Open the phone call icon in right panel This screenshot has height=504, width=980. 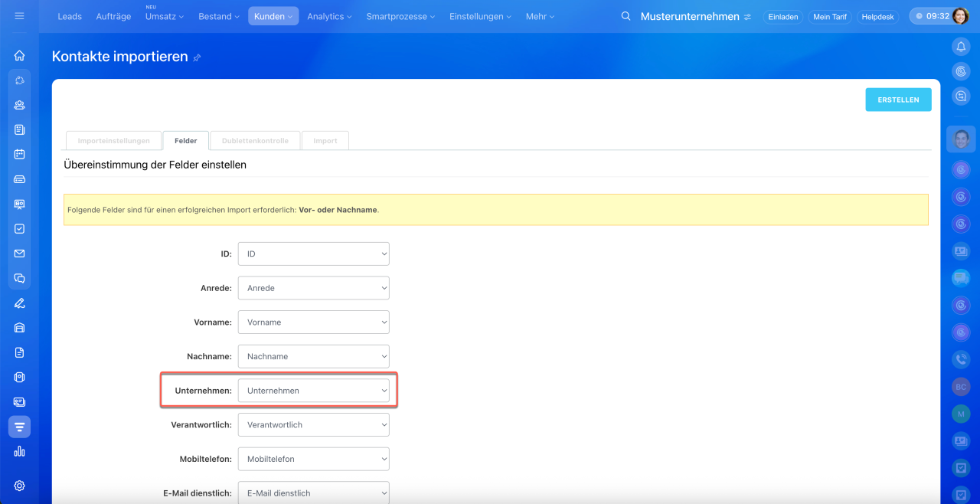[x=961, y=358]
